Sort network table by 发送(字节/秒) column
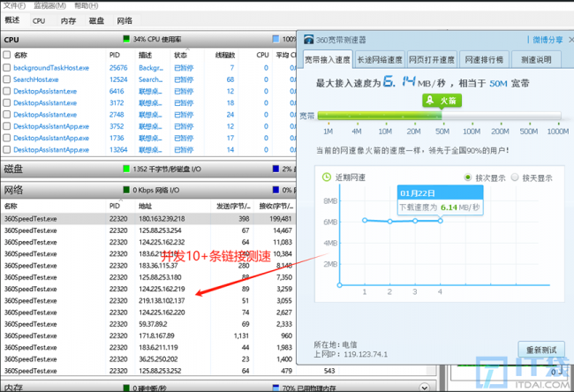 pyautogui.click(x=233, y=206)
